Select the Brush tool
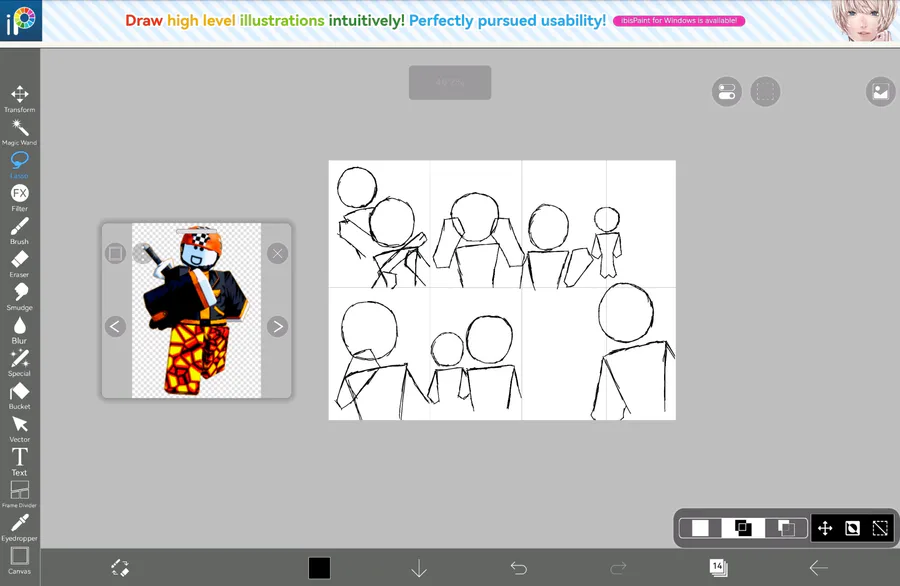This screenshot has height=586, width=900. coord(20,231)
